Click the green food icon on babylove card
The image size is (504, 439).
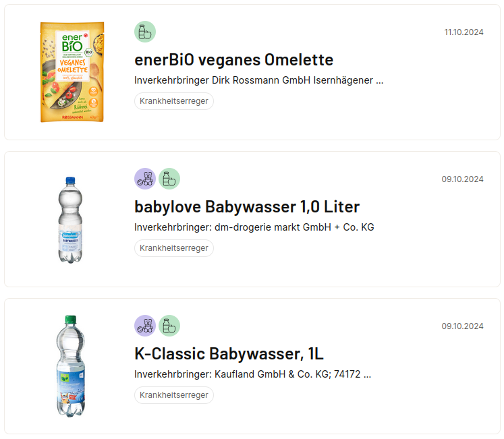pyautogui.click(x=169, y=179)
